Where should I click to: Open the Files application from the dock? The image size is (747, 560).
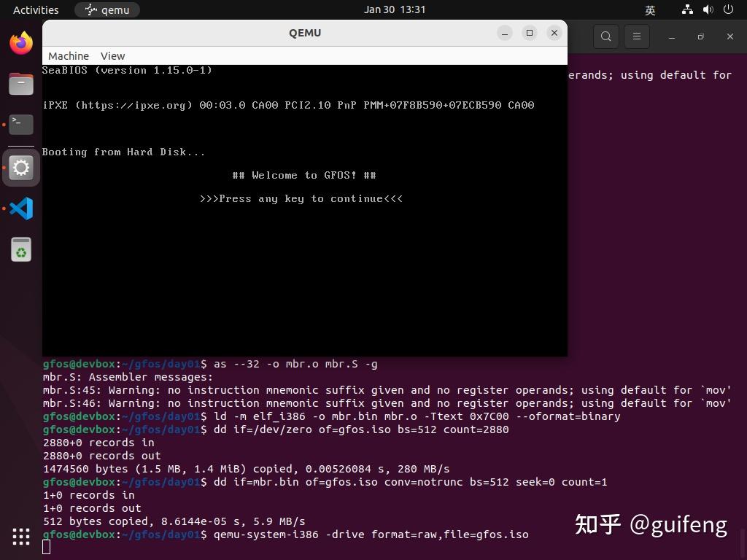point(21,83)
